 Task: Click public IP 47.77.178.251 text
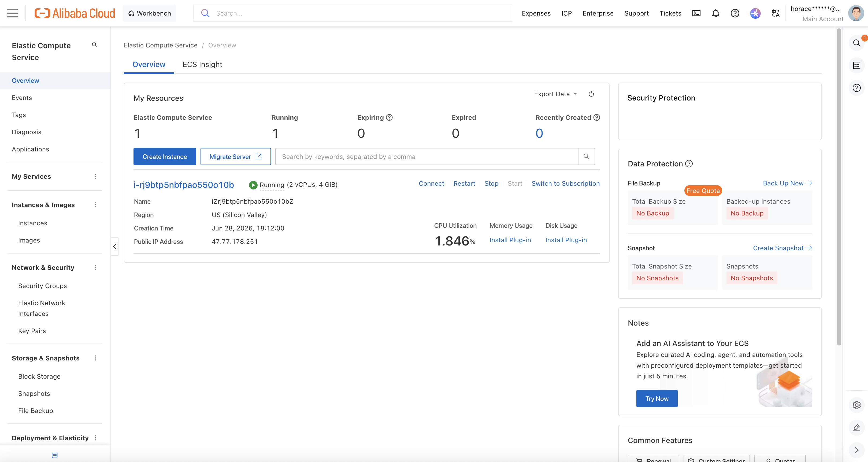[x=235, y=242]
